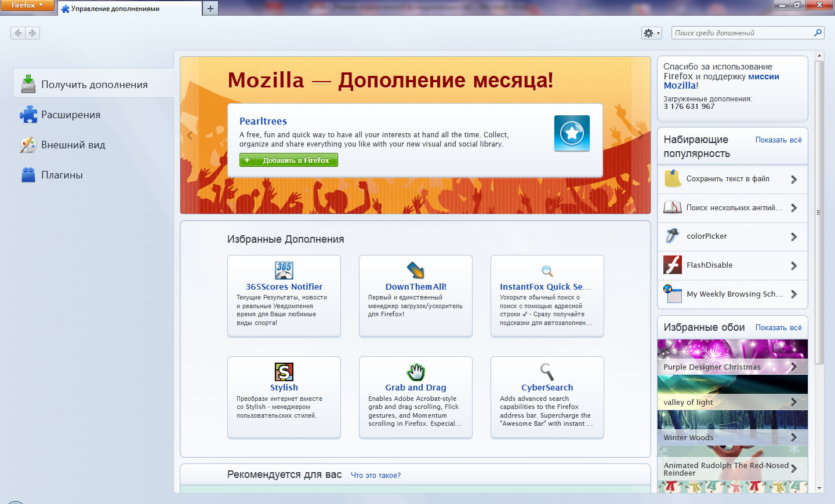
Task: Switch to the Плагины section
Action: tap(61, 175)
